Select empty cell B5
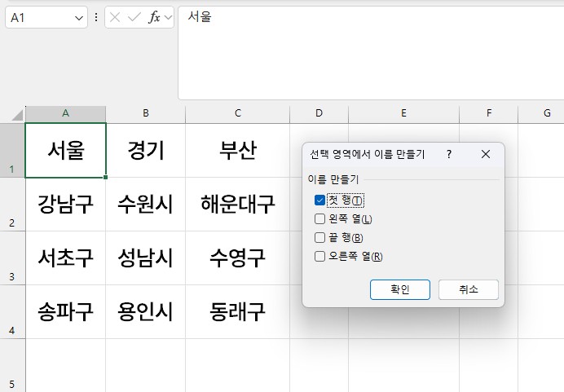This screenshot has width=564, height=392. click(x=146, y=365)
